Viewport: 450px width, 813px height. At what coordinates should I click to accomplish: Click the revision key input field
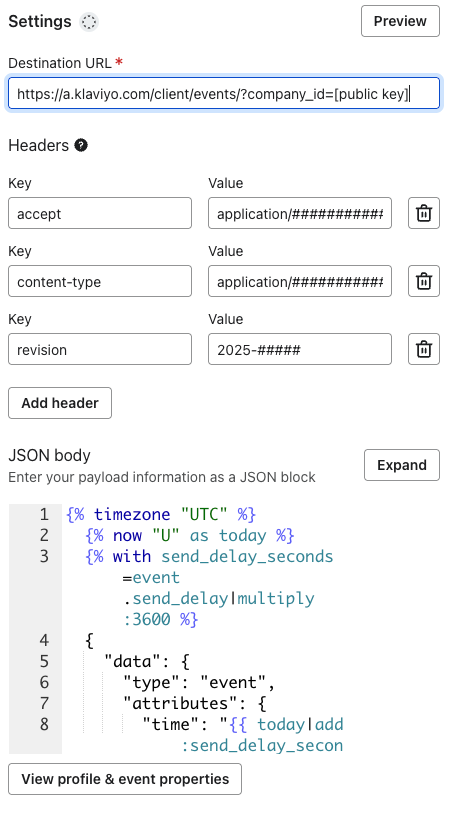(x=100, y=349)
